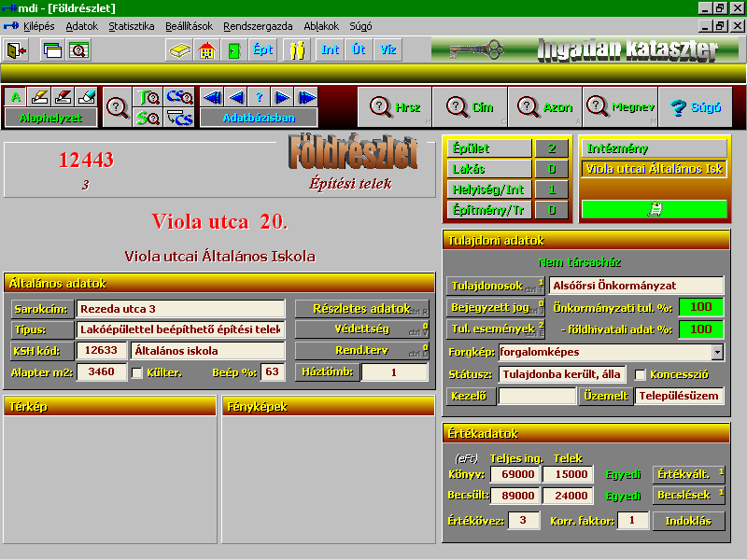Image resolution: width=747 pixels, height=560 pixels.
Task: Open the yellow land parcel icon
Action: click(x=179, y=50)
